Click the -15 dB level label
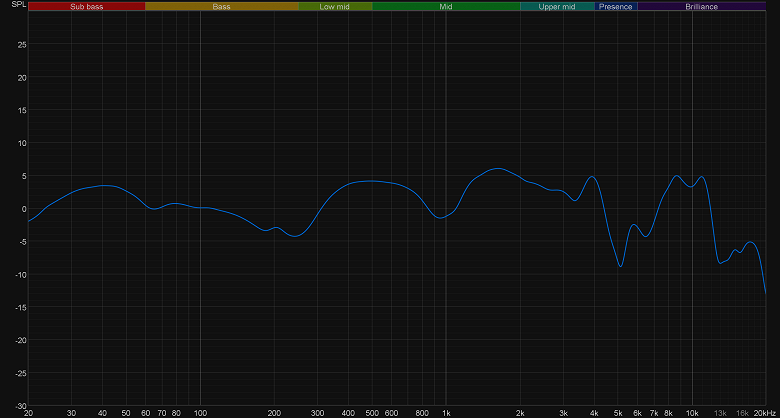Image resolution: width=780 pixels, height=418 pixels. (20, 307)
